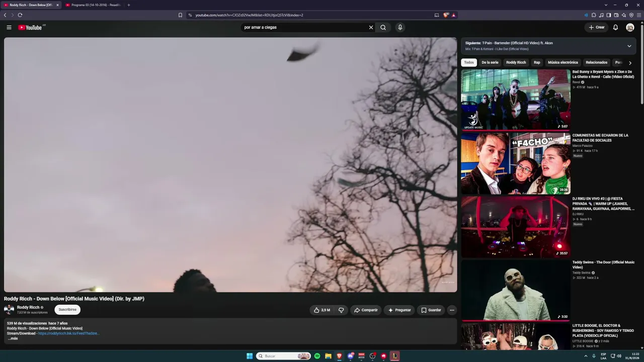Image resolution: width=644 pixels, height=362 pixels.
Task: Like the video with 3,9 M likes
Action: pos(322,310)
